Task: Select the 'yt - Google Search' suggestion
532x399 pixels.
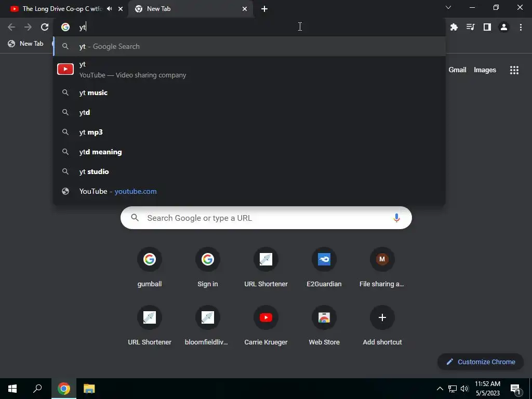Action: tap(249, 46)
